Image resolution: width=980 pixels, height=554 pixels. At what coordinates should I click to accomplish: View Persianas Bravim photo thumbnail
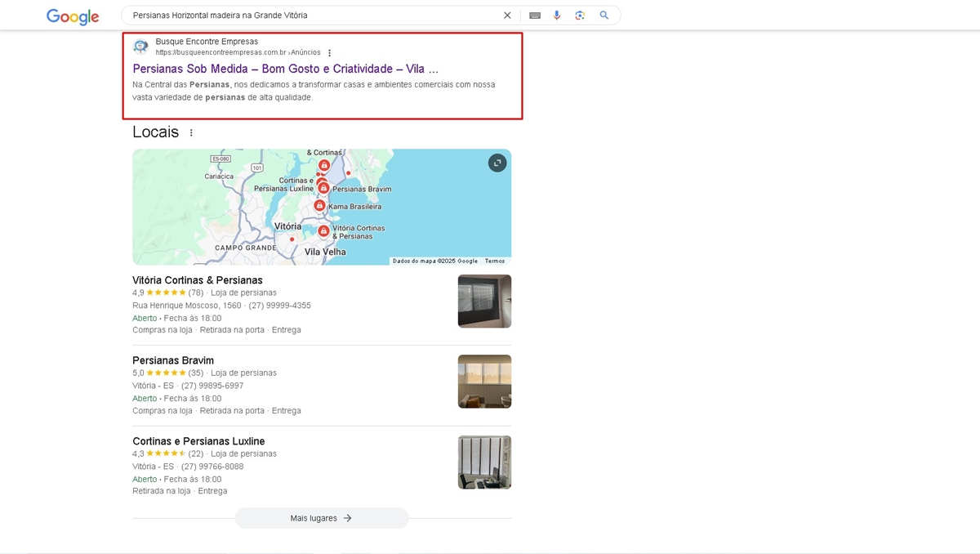click(x=484, y=382)
